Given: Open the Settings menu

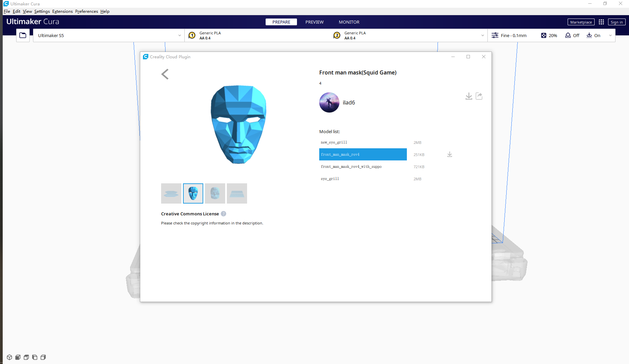Looking at the screenshot, I should [42, 11].
